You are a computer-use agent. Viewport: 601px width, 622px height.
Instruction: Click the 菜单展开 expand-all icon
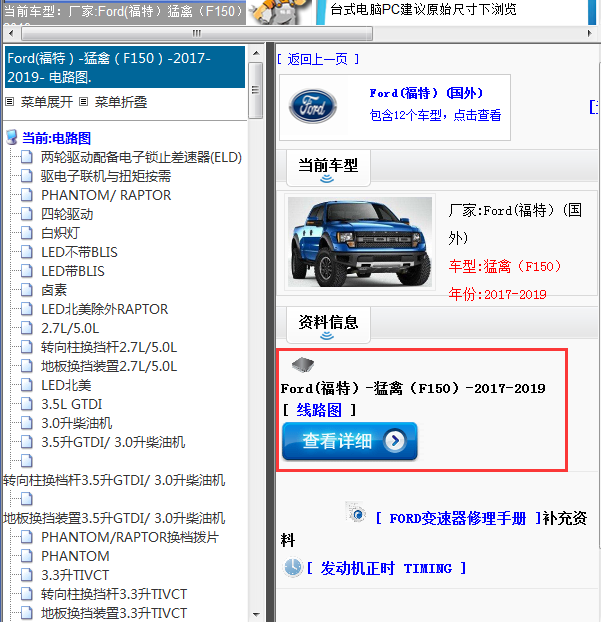[10, 102]
